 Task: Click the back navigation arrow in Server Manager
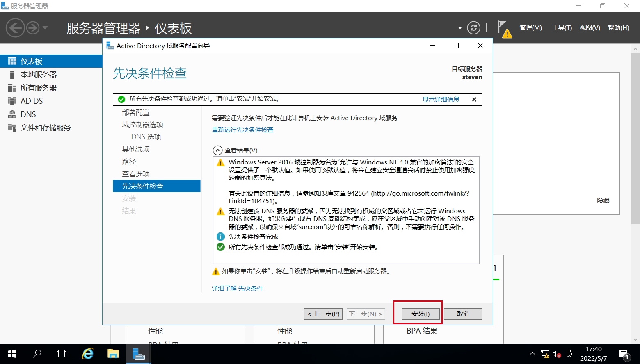click(16, 28)
